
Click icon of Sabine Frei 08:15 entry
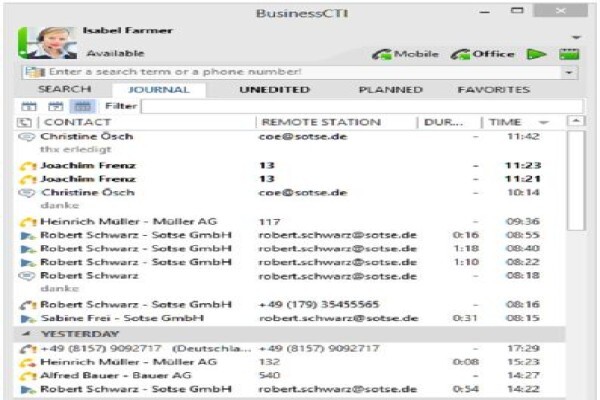[28, 318]
